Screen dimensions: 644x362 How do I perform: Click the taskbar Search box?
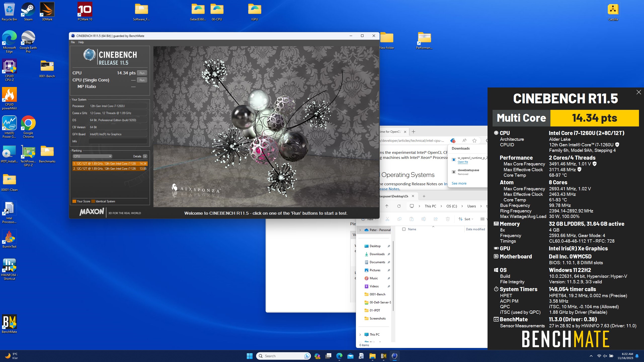pos(283,356)
